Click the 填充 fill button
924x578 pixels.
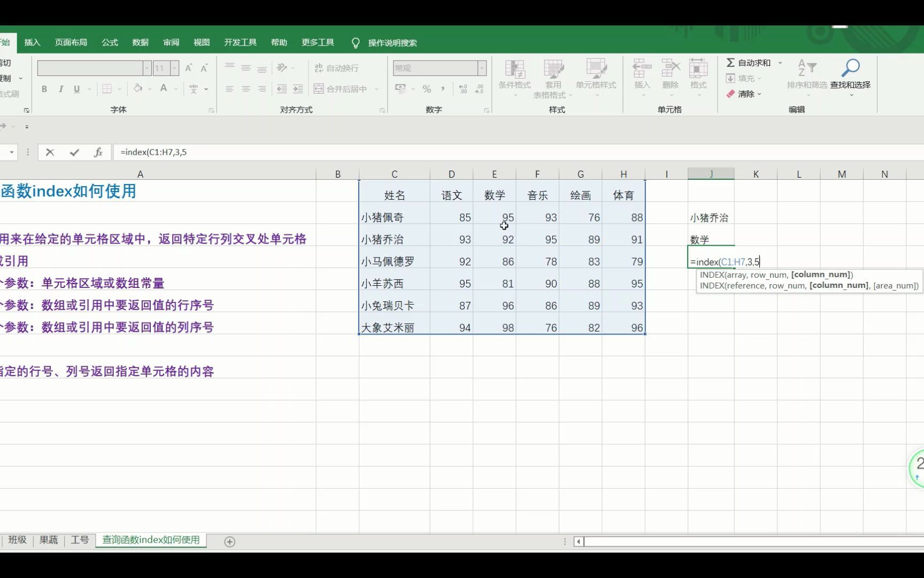[743, 78]
